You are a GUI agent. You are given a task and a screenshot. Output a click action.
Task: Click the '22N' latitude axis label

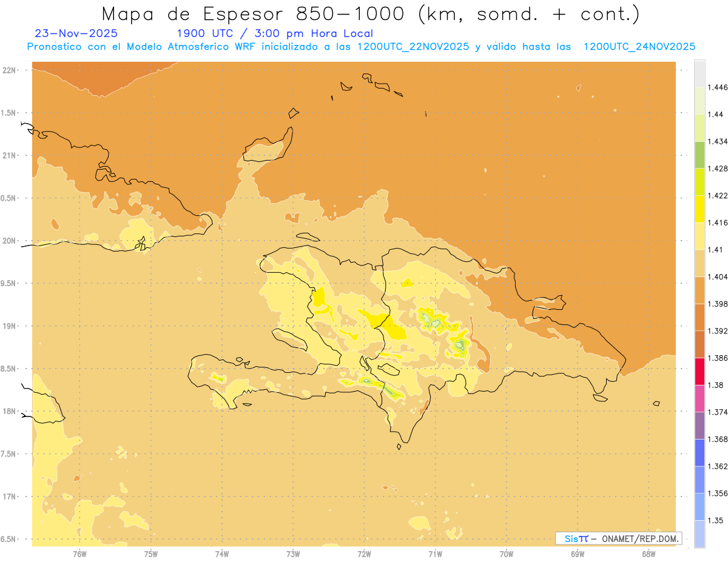click(9, 70)
